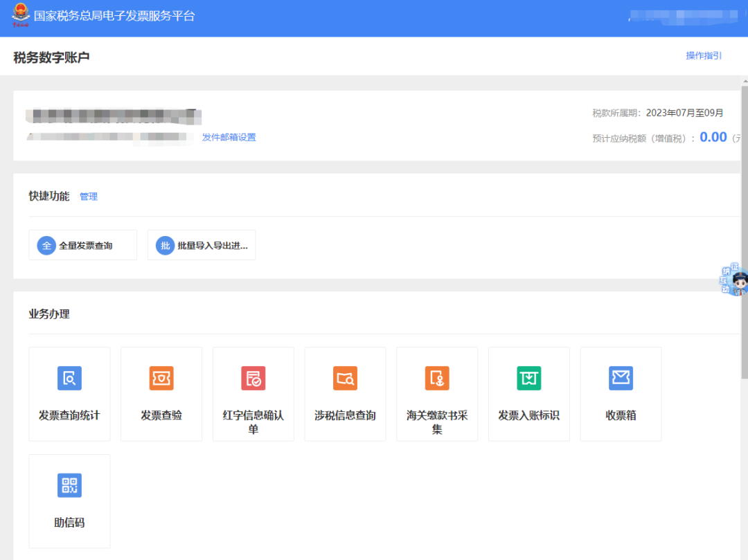This screenshot has width=748, height=560.
Task: Click the 发票入账标识 icon
Action: tap(529, 379)
